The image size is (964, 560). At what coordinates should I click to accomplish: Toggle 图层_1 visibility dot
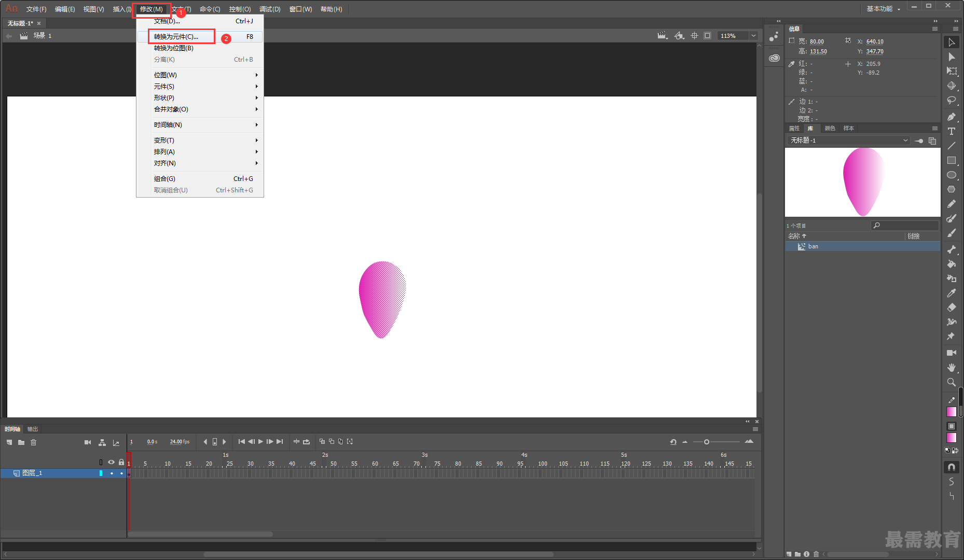(112, 473)
